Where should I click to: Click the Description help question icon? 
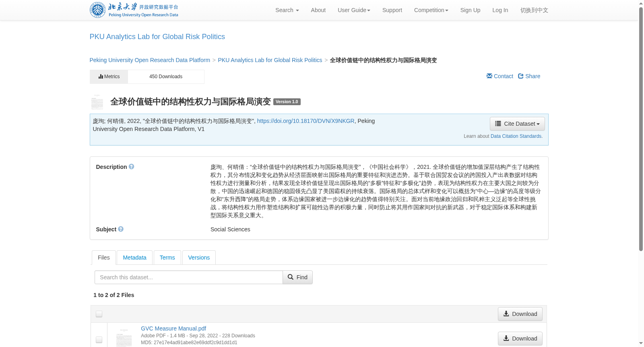point(131,166)
